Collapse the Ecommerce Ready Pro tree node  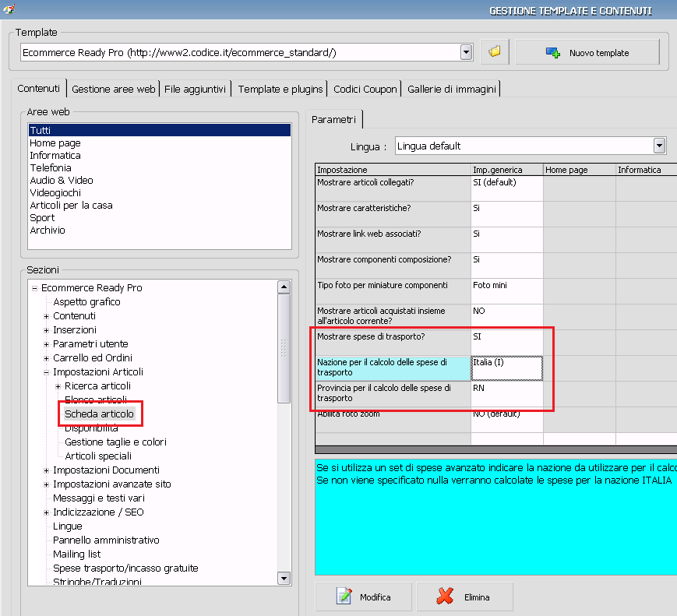(34, 288)
